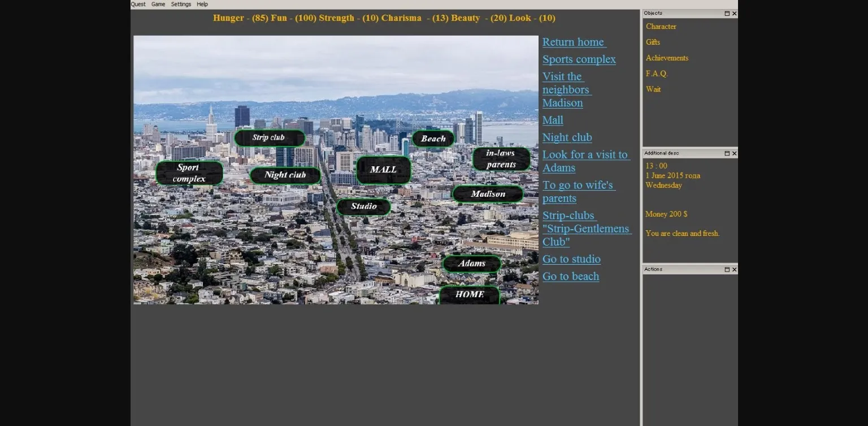Undock the Actions panel
The width and height of the screenshot is (868, 426).
pos(727,270)
